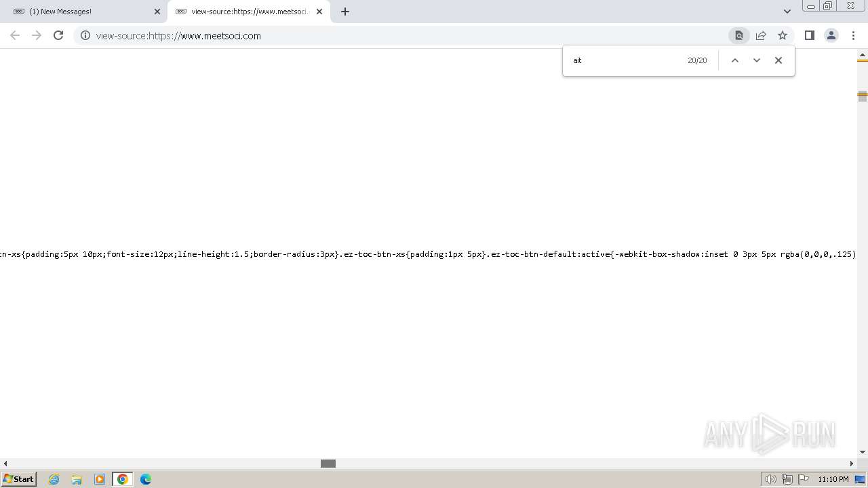Select the view-source meetsoci tab
The height and width of the screenshot is (488, 868).
click(x=249, y=12)
